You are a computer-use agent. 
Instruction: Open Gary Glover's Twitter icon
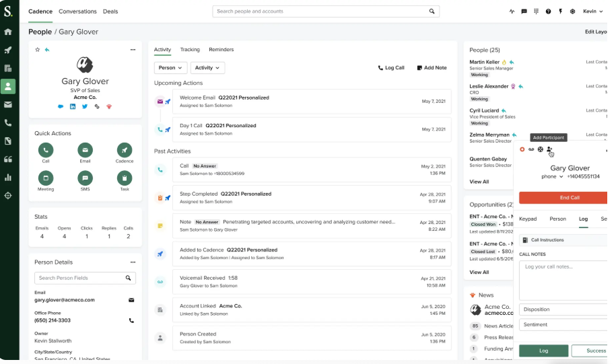85,106
